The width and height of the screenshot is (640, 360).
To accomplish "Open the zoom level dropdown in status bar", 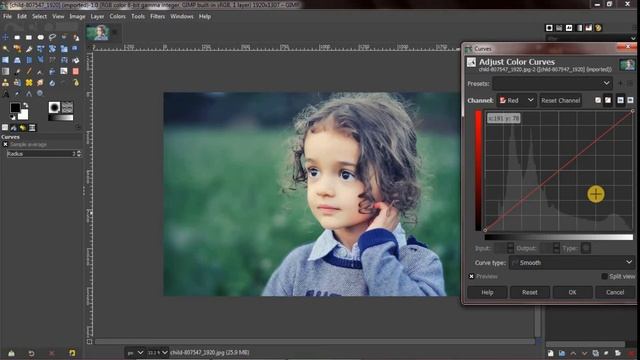I will [158, 352].
